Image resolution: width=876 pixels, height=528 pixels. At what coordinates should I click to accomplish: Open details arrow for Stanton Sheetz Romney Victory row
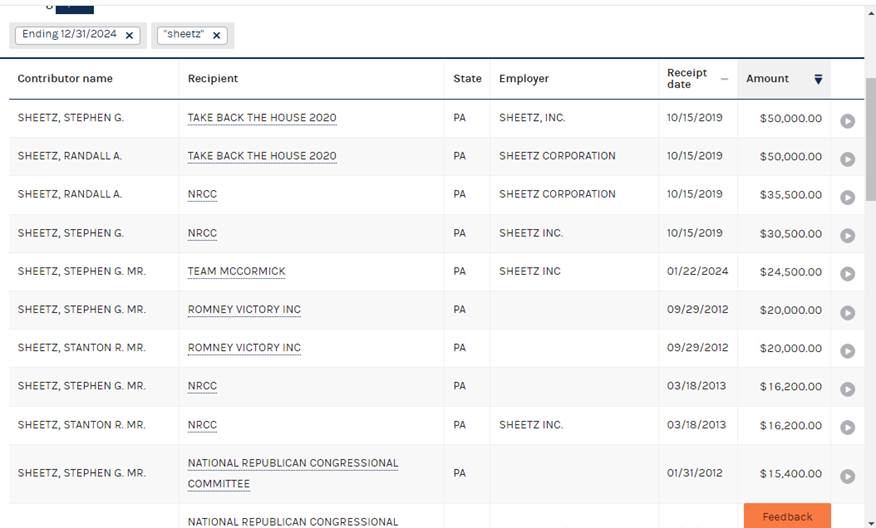pos(847,351)
